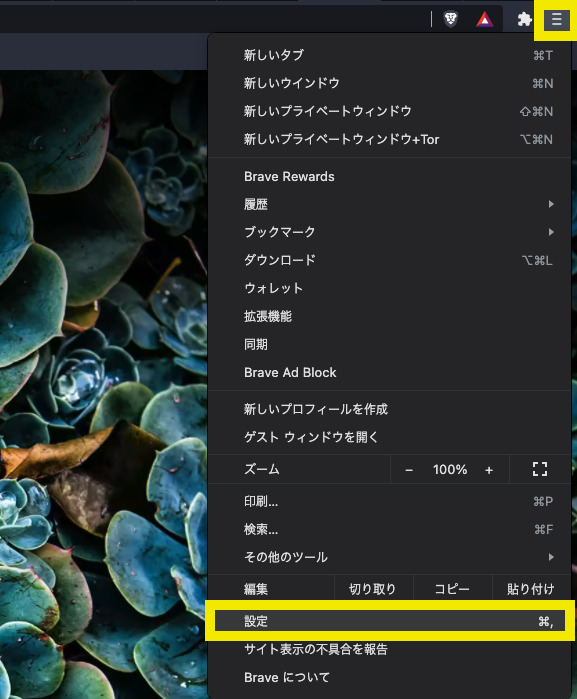577x699 pixels.
Task: Expand the その他のツール submenu
Action: [389, 557]
